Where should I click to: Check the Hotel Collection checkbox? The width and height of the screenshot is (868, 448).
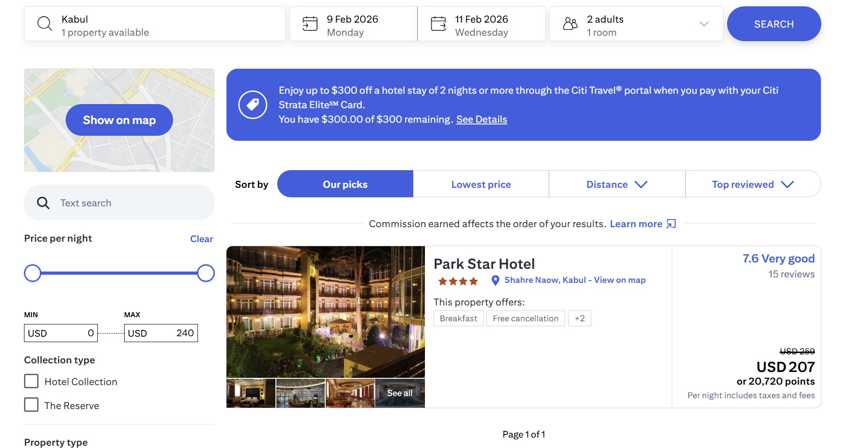coord(31,381)
